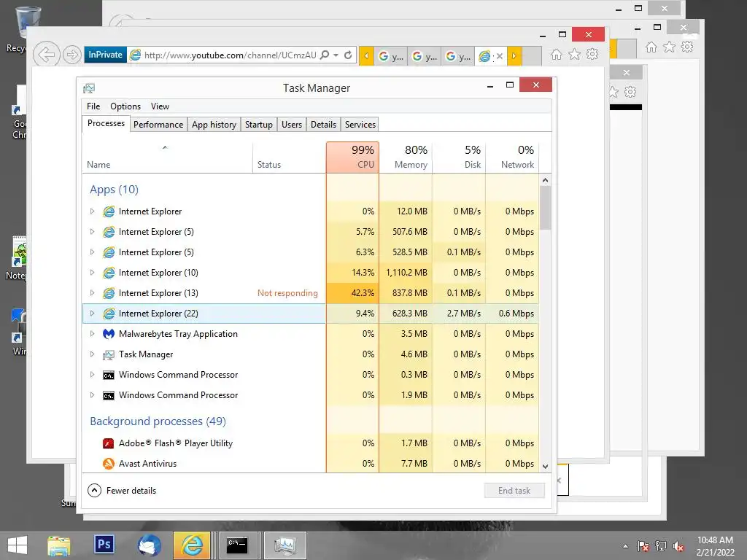Click the address bar search magnifier icon
This screenshot has width=747, height=560.
(325, 55)
